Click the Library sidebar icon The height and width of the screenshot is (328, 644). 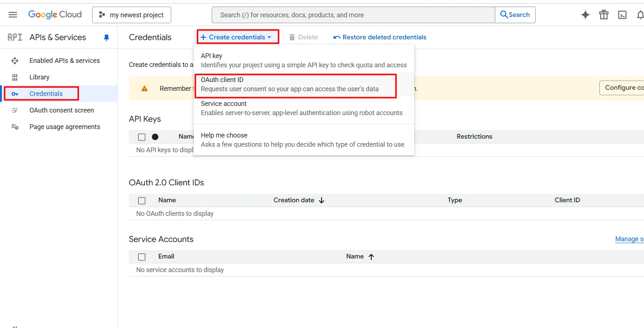point(15,77)
